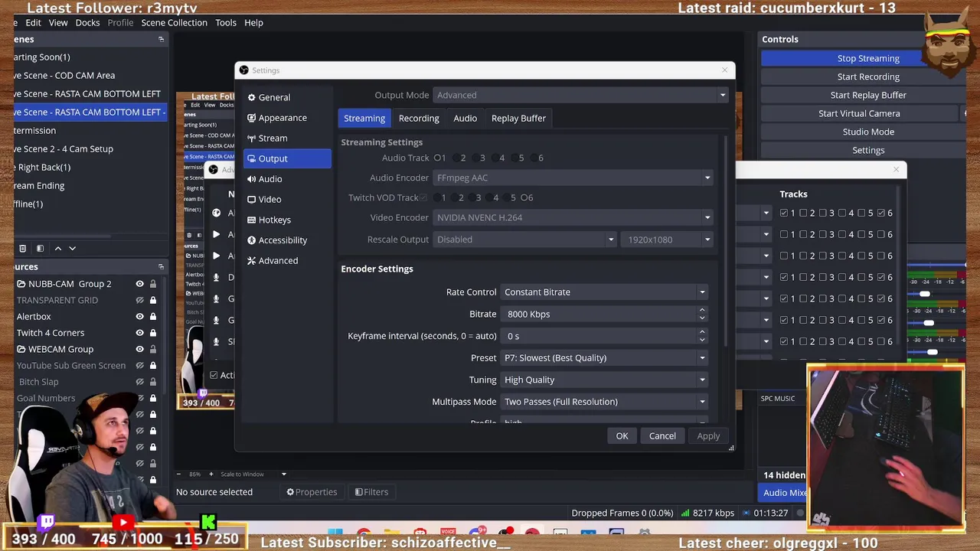Toggle lock on WEBCAM Group
The height and width of the screenshot is (551, 980).
pyautogui.click(x=153, y=349)
